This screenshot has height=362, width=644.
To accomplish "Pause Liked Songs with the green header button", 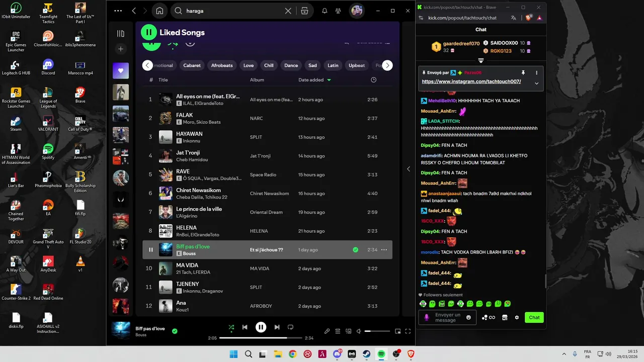I will point(149,32).
